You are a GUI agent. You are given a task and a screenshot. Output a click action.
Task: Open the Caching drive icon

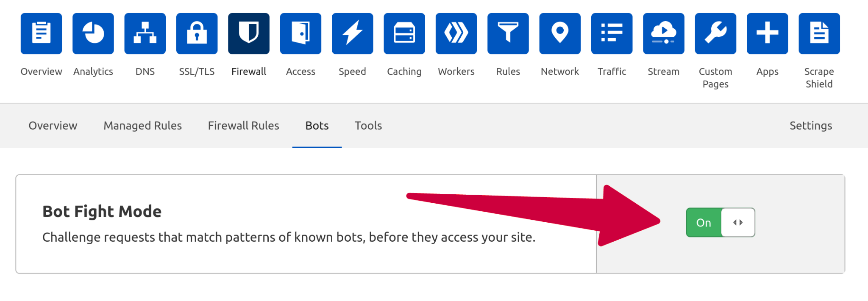point(404,33)
